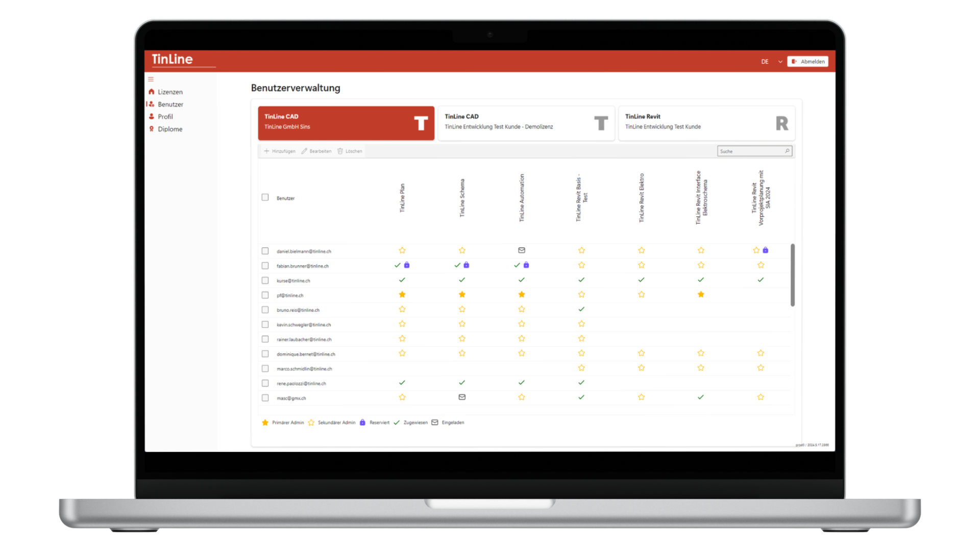
Task: Click pf@tinline.ch filled star under Revit Interface
Action: pyautogui.click(x=701, y=294)
